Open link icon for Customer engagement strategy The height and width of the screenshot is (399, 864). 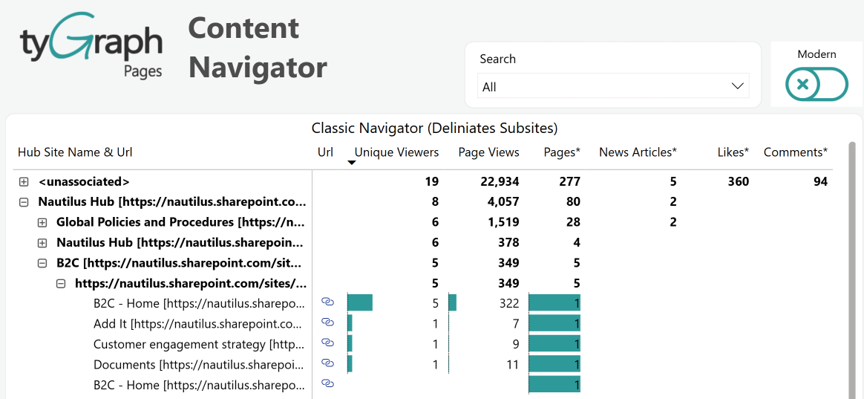point(328,343)
